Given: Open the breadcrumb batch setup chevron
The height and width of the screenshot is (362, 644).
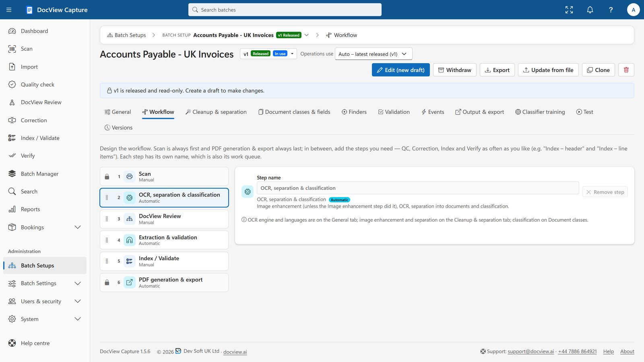Looking at the screenshot, I should pyautogui.click(x=307, y=35).
